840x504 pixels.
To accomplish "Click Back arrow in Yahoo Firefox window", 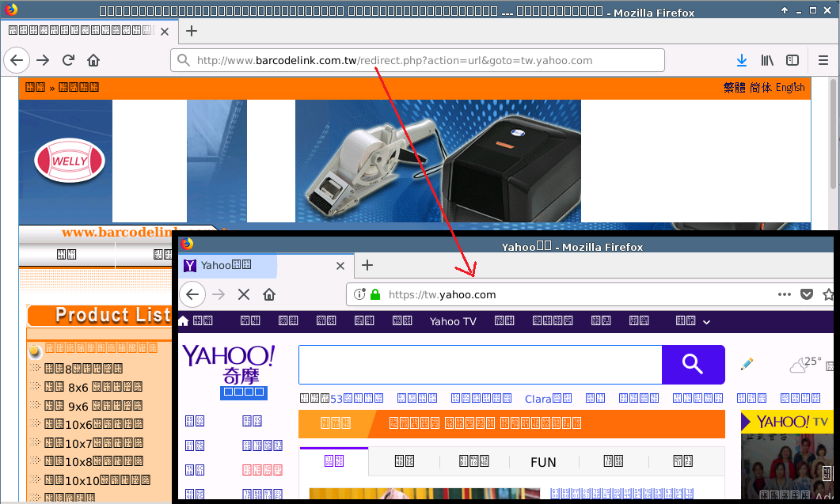I will (192, 294).
